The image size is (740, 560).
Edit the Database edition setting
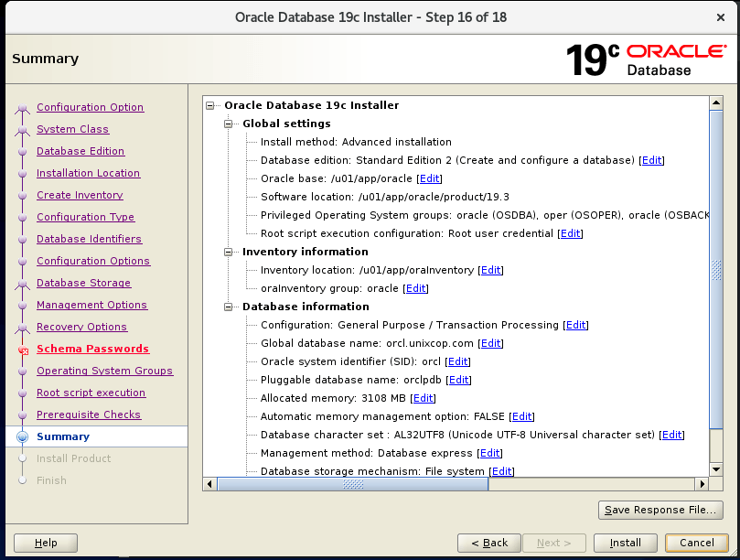click(x=652, y=160)
